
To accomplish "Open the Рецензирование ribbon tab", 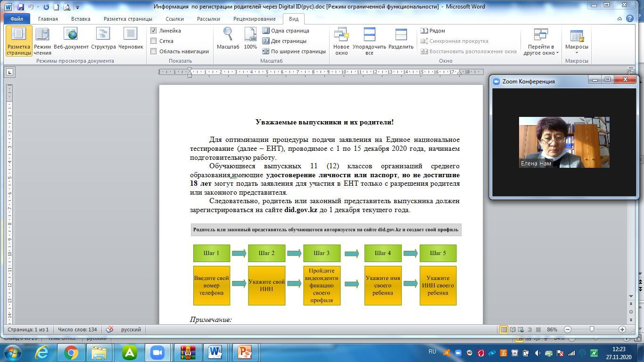I will point(254,19).
